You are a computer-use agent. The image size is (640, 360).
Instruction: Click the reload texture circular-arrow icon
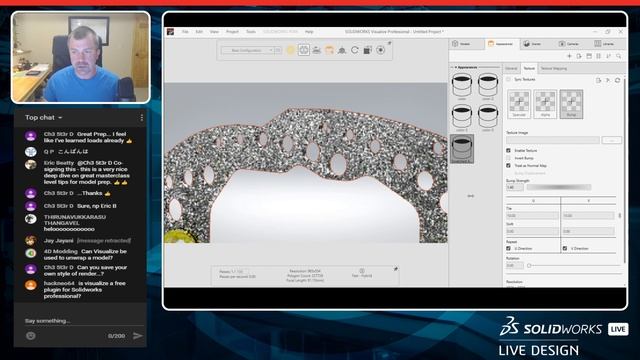[x=617, y=80]
